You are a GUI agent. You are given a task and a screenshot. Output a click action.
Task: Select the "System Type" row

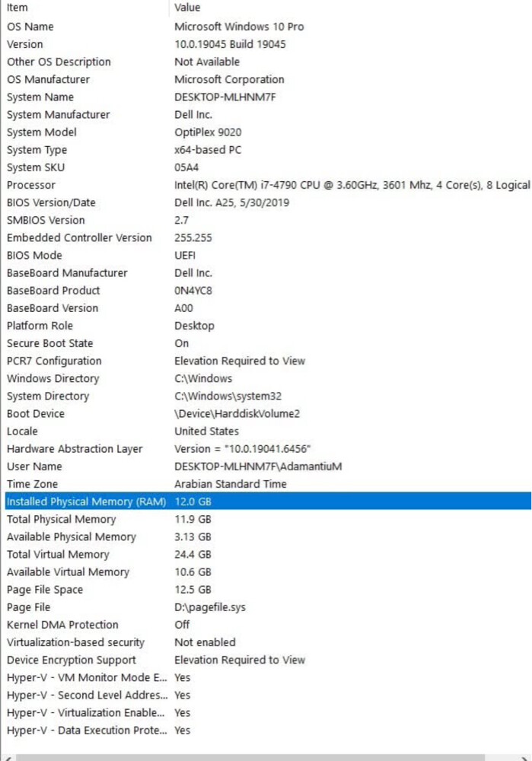click(268, 149)
